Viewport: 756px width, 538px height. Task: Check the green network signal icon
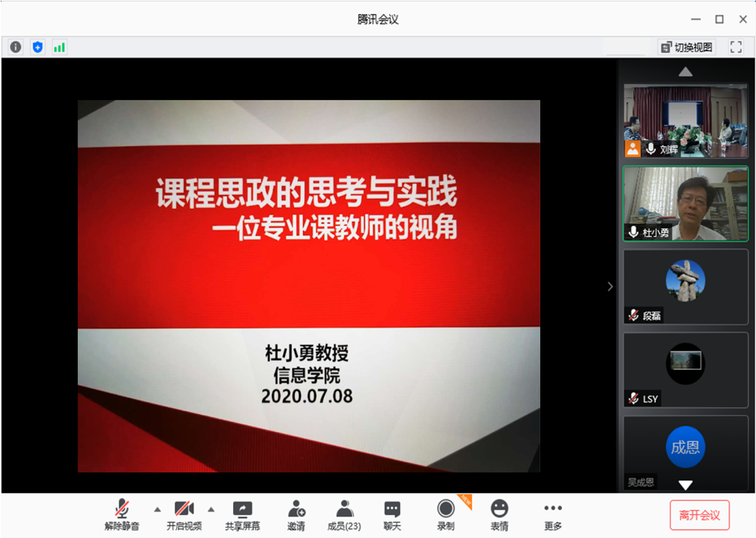tap(59, 47)
